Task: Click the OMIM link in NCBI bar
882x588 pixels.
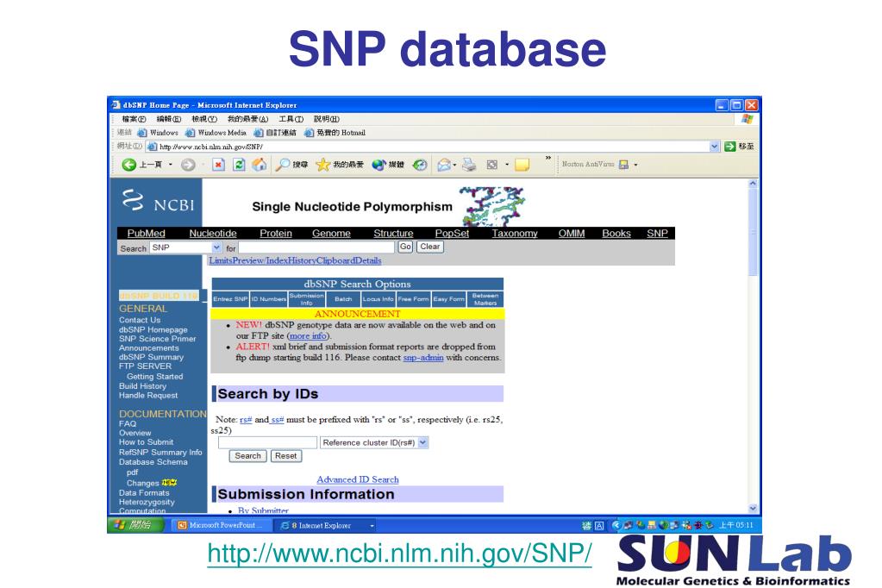Action: [x=572, y=234]
